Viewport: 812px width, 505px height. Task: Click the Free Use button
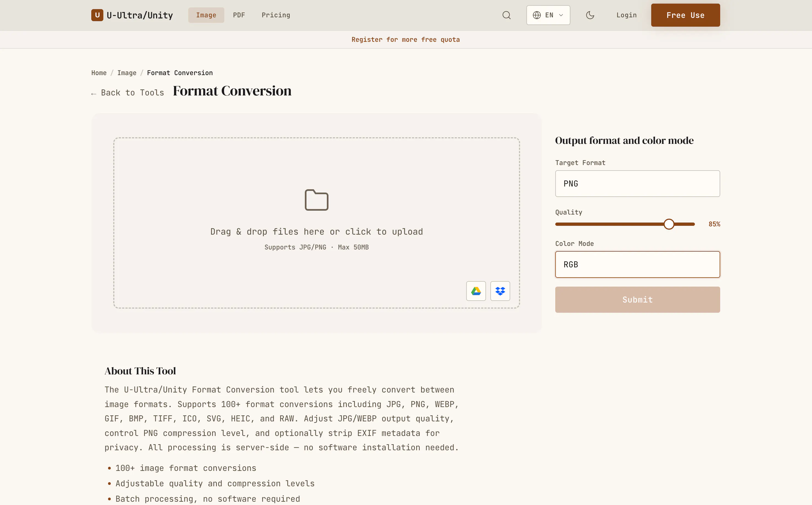point(686,15)
